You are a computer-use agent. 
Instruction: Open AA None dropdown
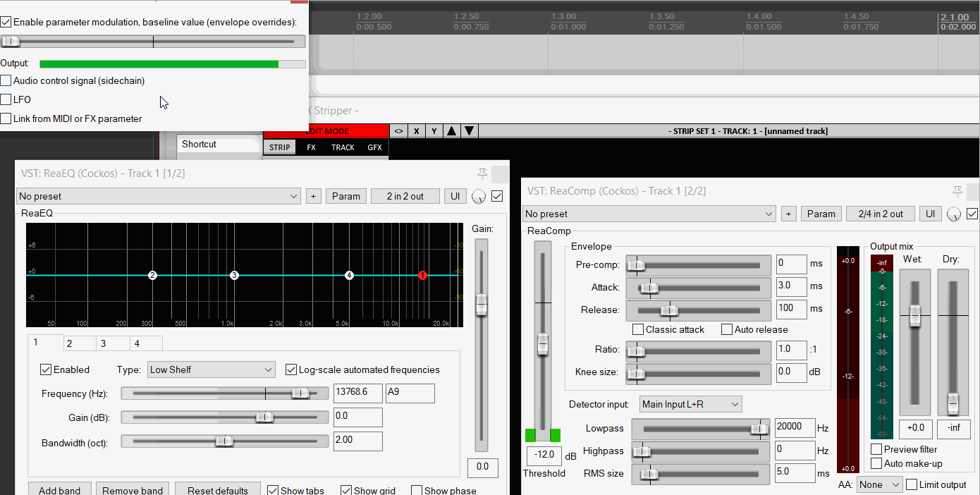pos(881,484)
